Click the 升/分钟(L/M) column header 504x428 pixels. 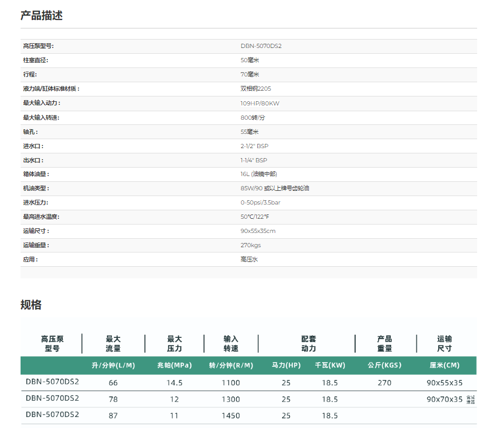(113, 365)
